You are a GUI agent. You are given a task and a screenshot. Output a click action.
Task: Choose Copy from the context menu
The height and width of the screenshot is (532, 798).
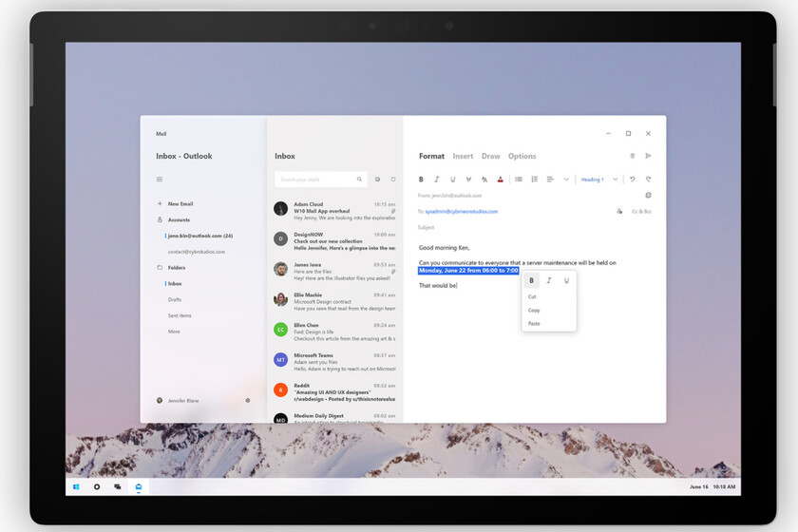[534, 310]
